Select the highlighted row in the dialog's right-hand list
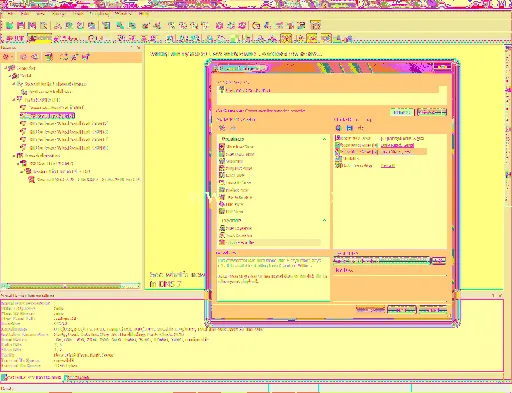 coord(380,152)
